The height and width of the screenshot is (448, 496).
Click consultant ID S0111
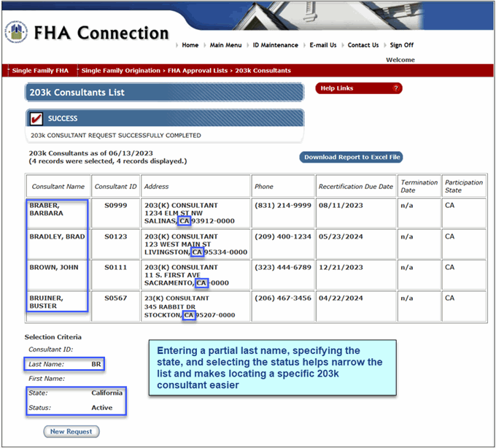click(116, 267)
